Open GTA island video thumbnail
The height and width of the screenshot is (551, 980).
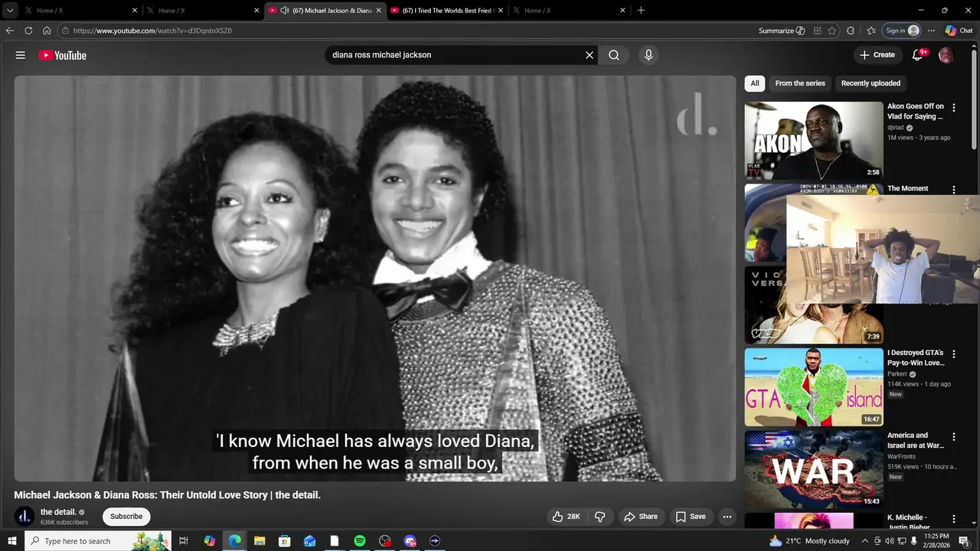click(814, 387)
